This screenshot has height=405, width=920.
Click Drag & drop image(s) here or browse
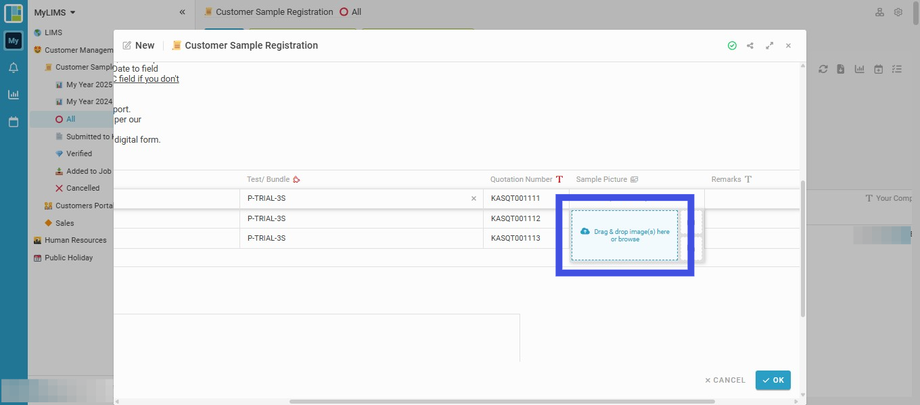(625, 235)
